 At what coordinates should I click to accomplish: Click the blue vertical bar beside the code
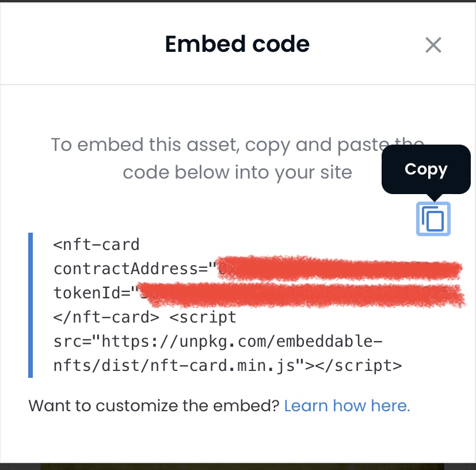point(31,305)
